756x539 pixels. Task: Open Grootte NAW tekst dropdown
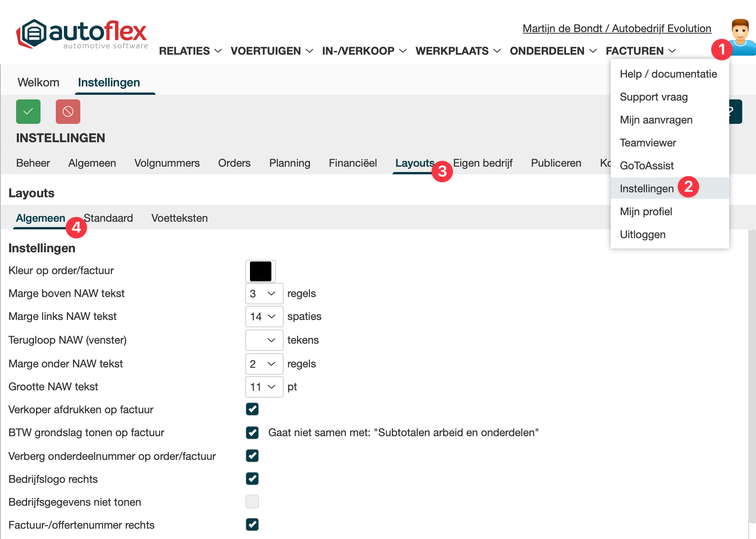click(264, 387)
